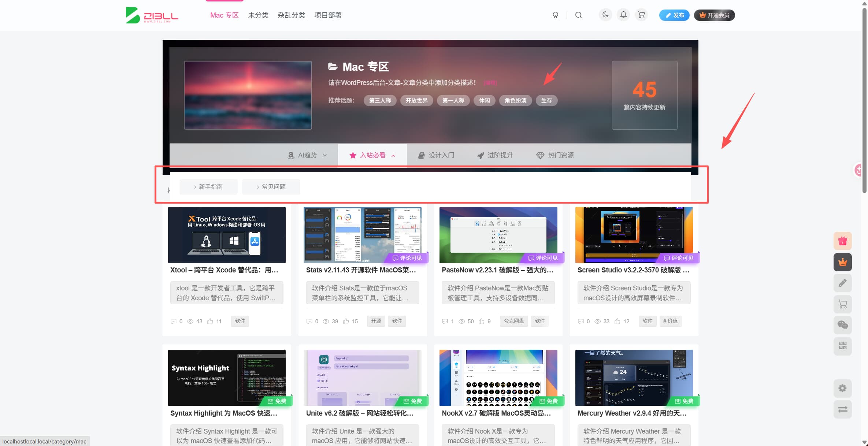Click the like icon on Screen Studio card
The image size is (868, 446).
(617, 322)
